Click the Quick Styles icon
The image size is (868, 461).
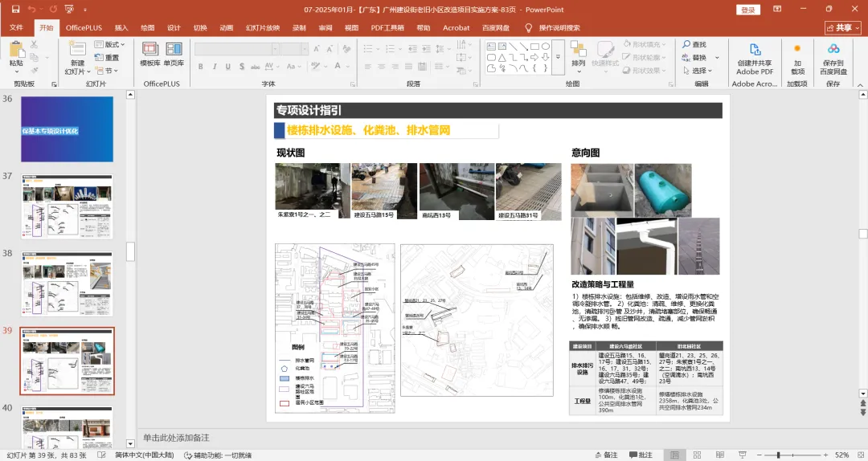(605, 49)
